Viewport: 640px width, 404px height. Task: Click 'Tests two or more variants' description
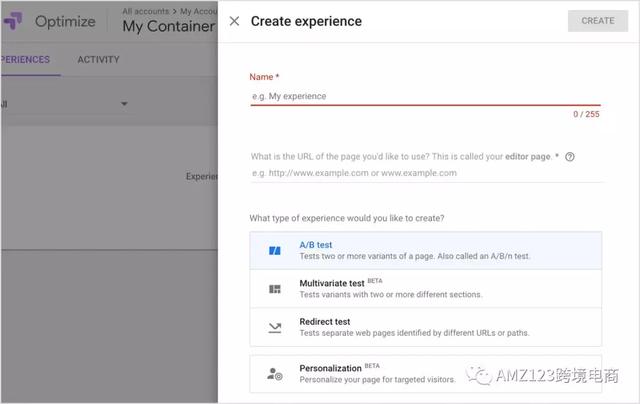point(415,256)
